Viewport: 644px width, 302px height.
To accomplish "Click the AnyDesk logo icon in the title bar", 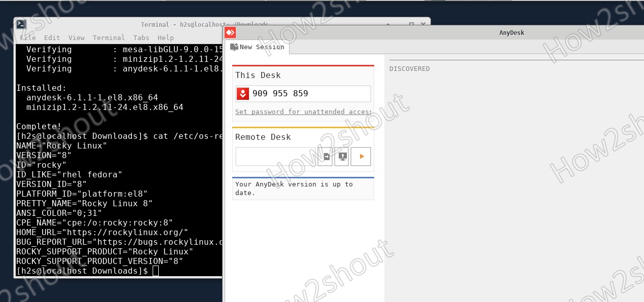I will (230, 32).
